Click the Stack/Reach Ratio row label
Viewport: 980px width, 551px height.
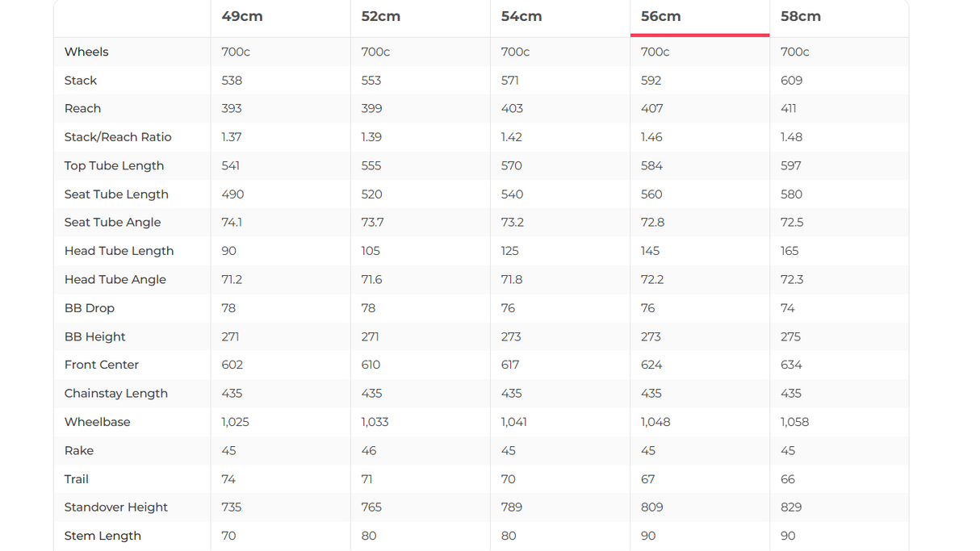click(x=118, y=137)
